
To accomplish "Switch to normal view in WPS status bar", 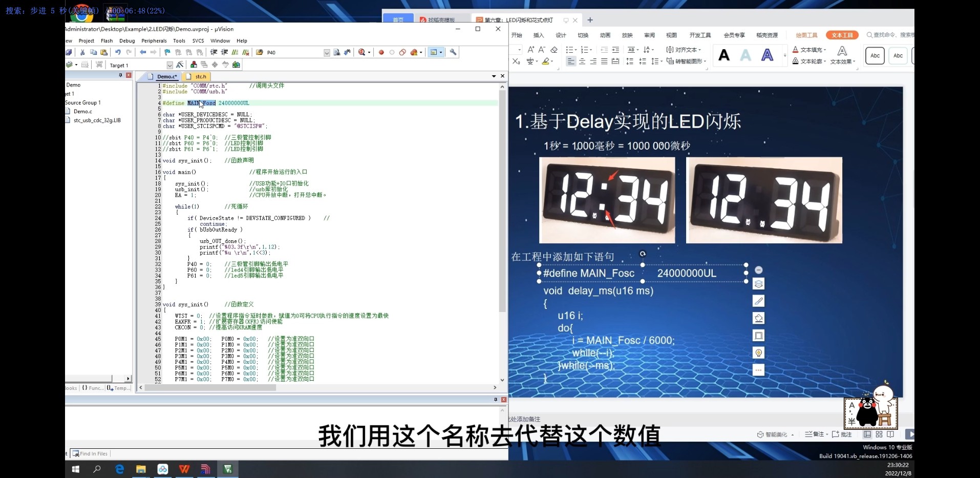I will (867, 434).
